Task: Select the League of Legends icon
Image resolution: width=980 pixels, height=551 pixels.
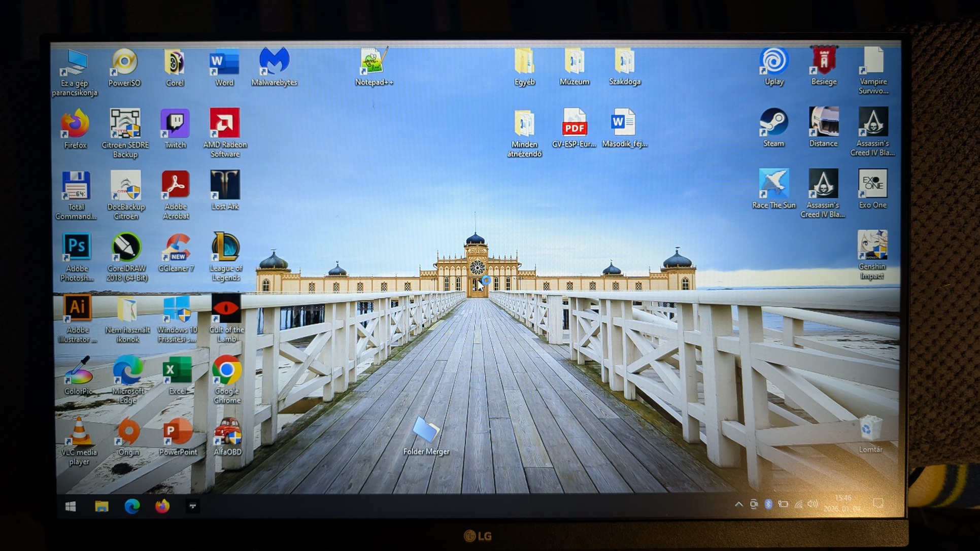Action: (x=226, y=248)
